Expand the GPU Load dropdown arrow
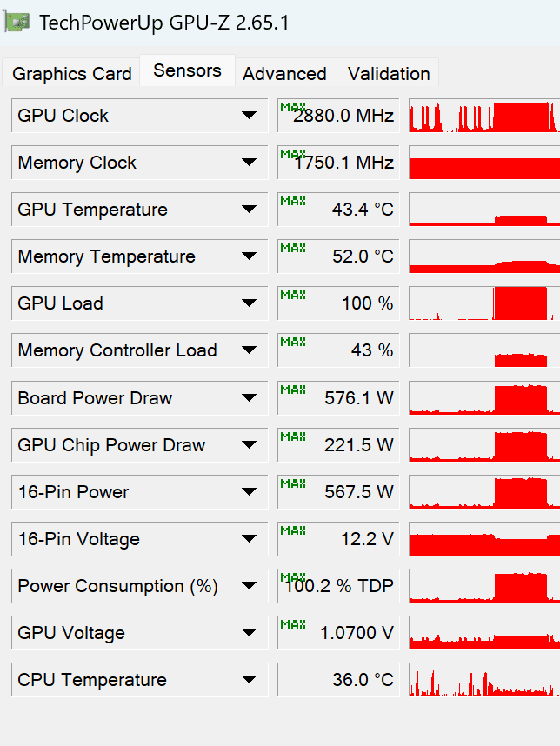This screenshot has width=560, height=746. pos(249,303)
